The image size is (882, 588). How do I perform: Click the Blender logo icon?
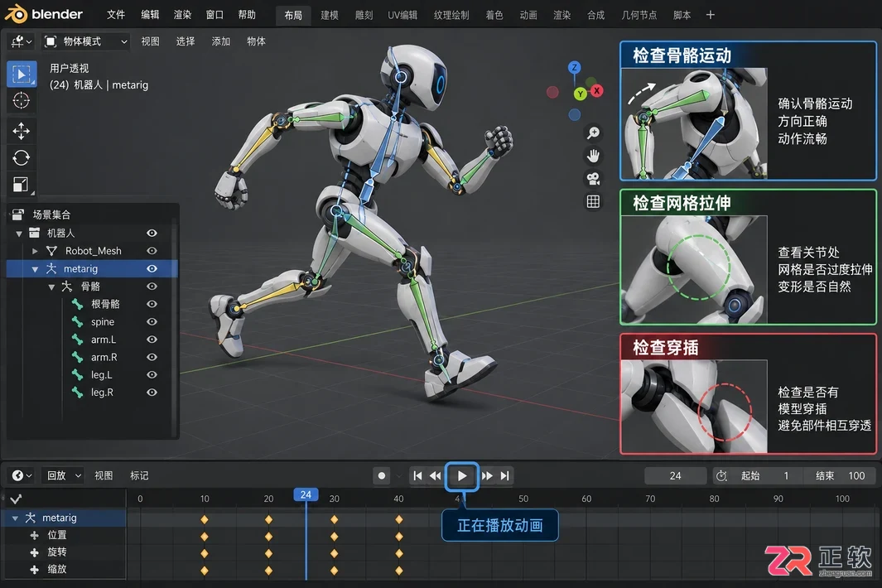[x=16, y=14]
